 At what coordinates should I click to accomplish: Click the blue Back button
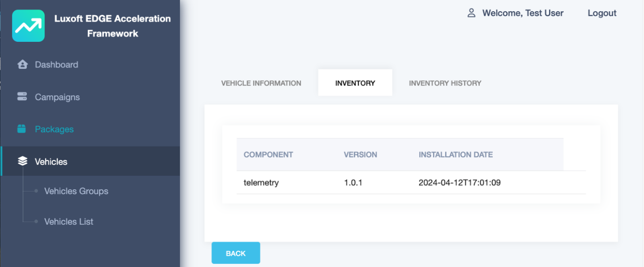(x=236, y=253)
